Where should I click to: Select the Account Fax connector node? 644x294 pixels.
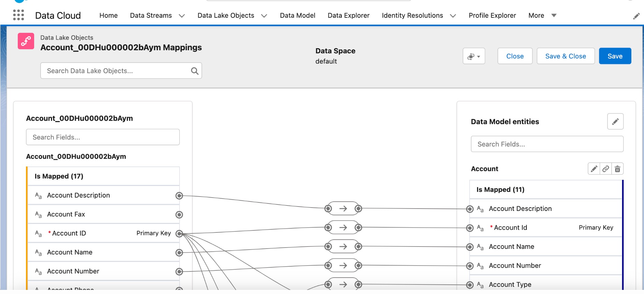[x=179, y=215]
